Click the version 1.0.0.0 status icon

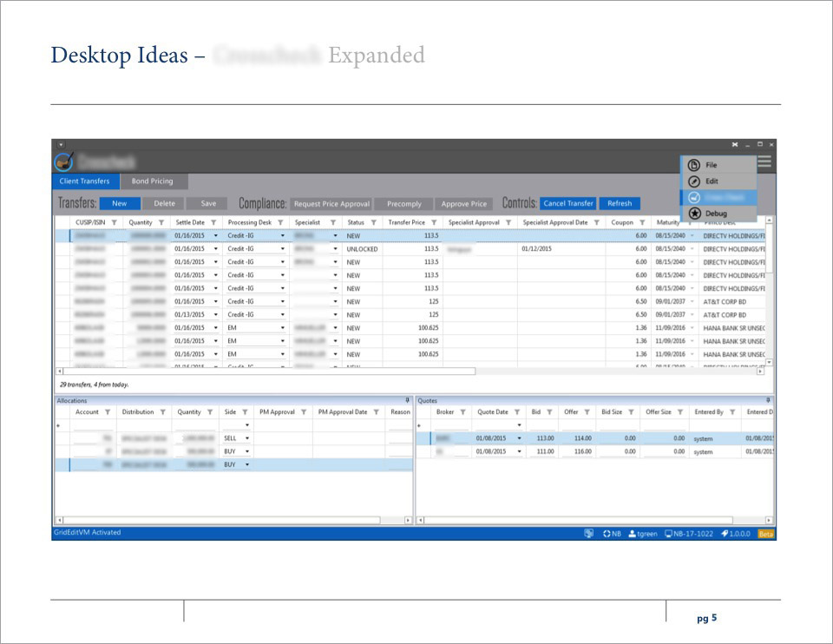click(x=725, y=534)
